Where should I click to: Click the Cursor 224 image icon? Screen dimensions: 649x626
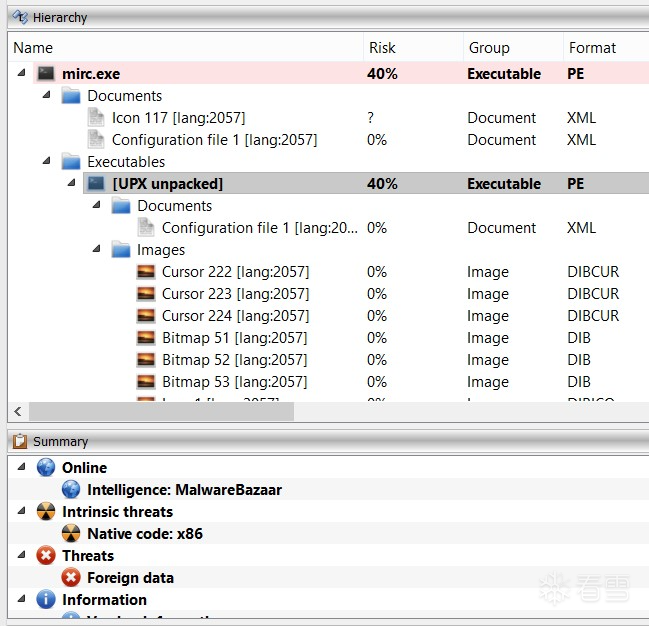tap(146, 315)
